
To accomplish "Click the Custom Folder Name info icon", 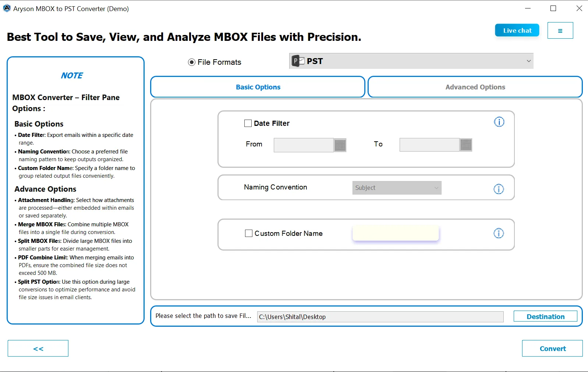I will tap(499, 233).
